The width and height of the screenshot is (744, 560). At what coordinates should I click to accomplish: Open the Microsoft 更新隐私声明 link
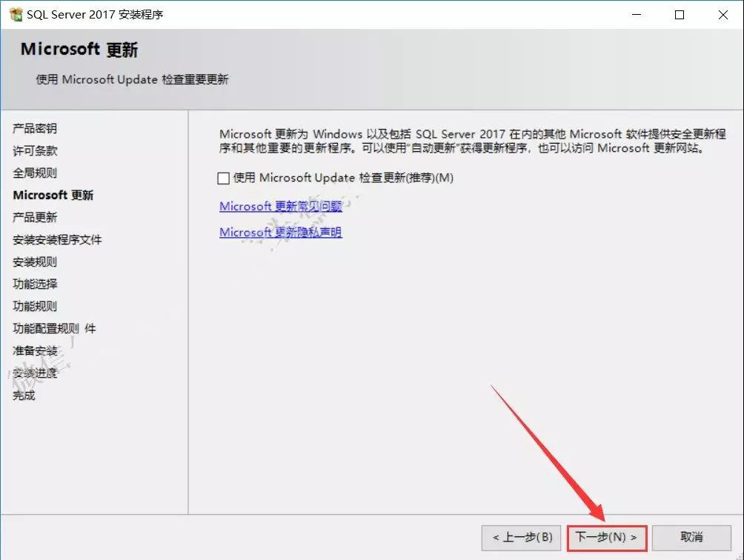coord(280,233)
